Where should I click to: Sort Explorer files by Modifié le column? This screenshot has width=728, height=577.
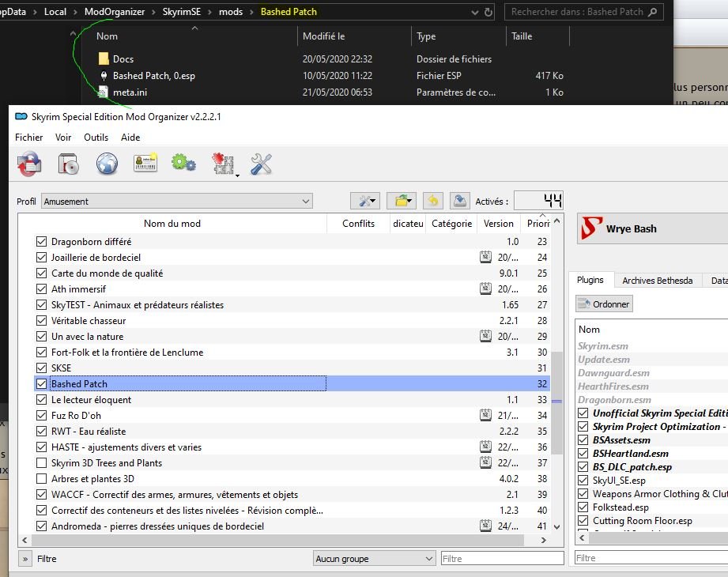(354, 36)
